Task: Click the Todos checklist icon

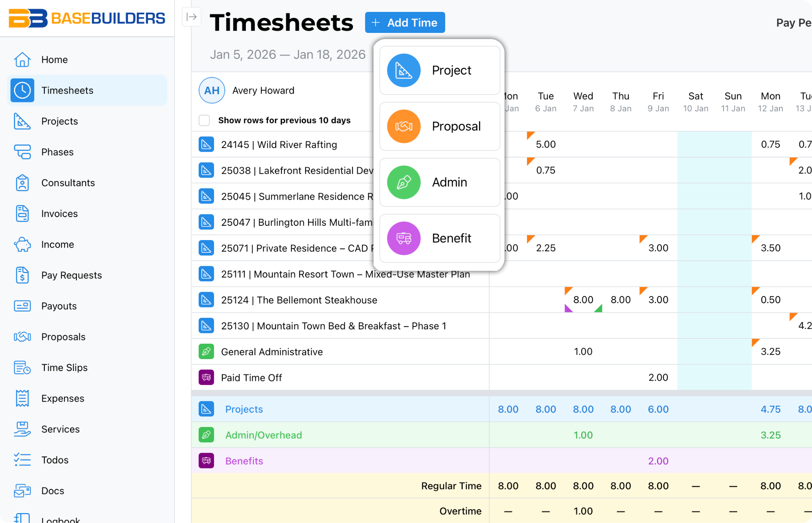Action: click(x=22, y=460)
